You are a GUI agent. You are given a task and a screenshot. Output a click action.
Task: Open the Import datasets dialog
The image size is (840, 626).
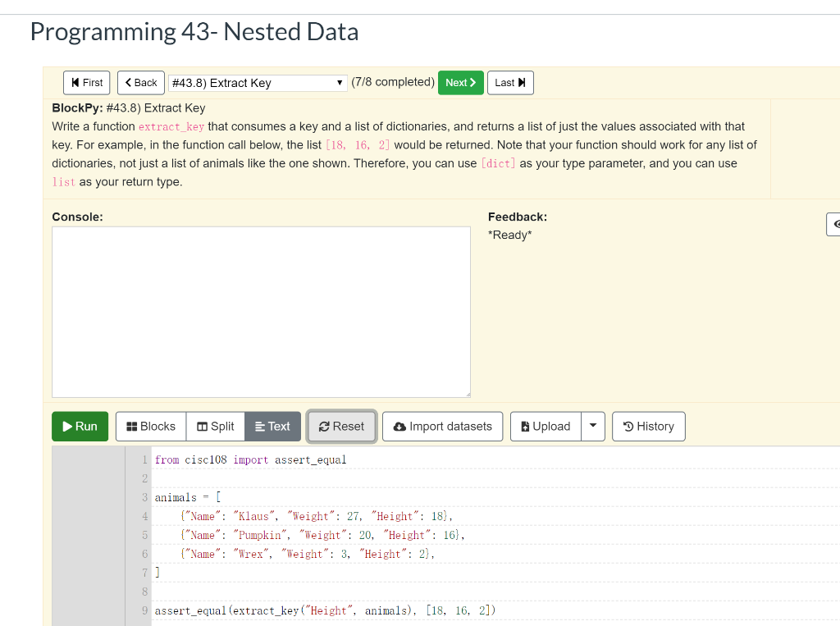pos(442,426)
